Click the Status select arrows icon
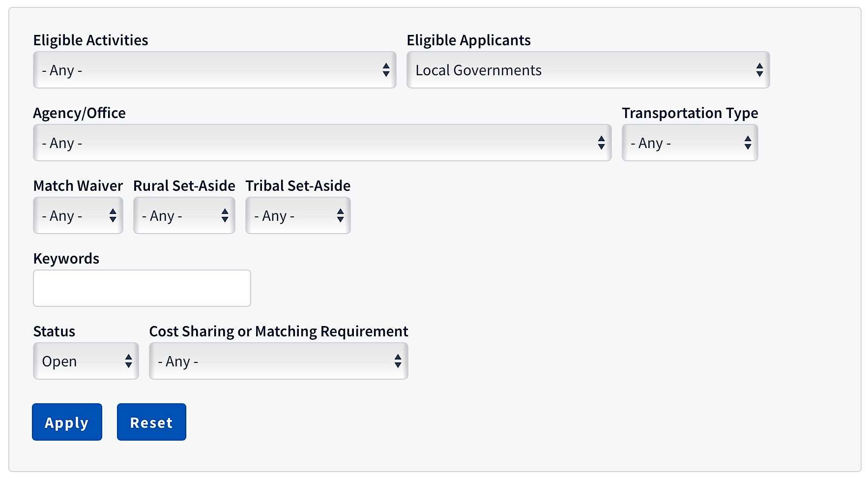This screenshot has height=478, width=868. pyautogui.click(x=128, y=361)
